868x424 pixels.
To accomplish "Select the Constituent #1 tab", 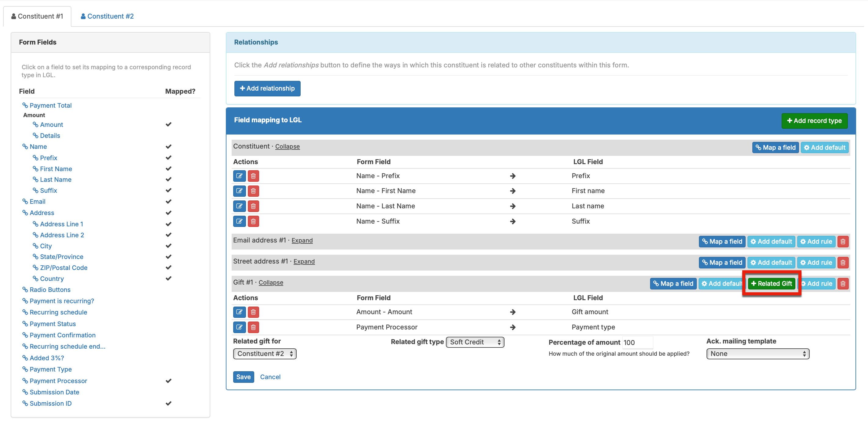I will 37,16.
